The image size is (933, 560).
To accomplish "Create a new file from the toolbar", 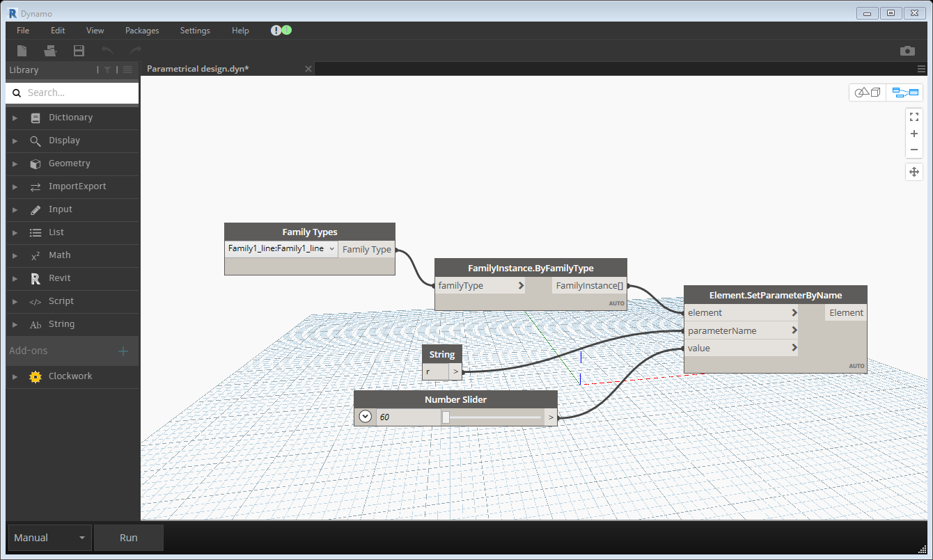I will (x=22, y=50).
